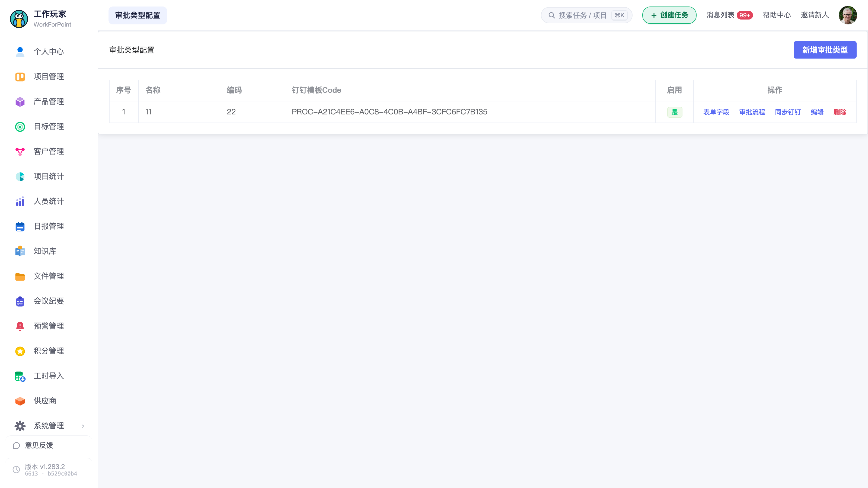Click 新增审批类型 button
The height and width of the screenshot is (488, 868).
[825, 50]
